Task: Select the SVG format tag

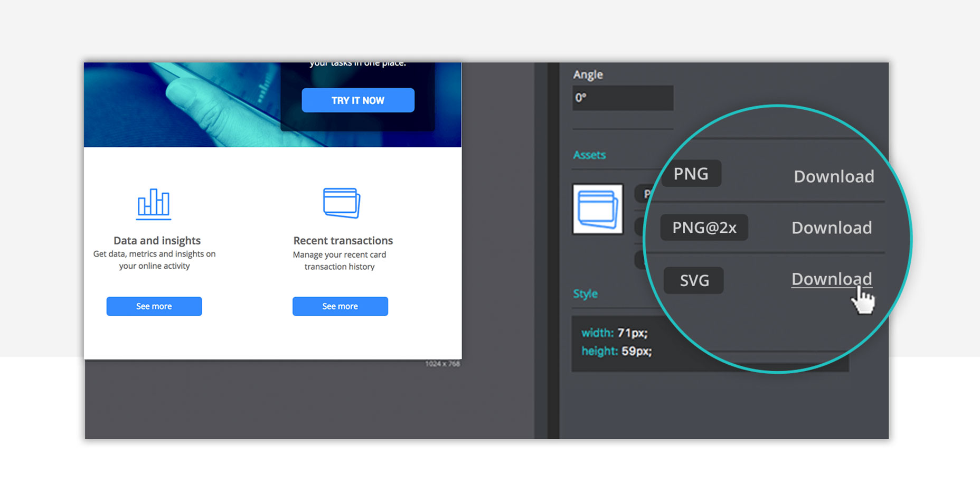Action: click(694, 280)
